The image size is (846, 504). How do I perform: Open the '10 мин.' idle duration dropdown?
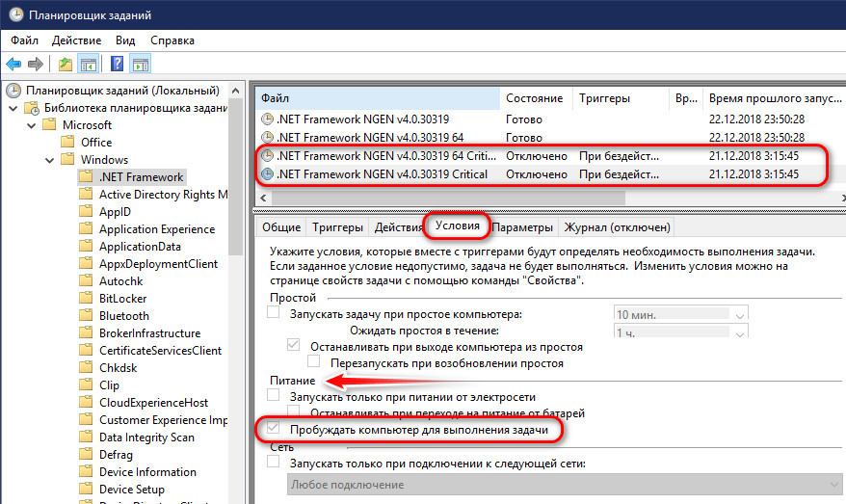coord(739,315)
